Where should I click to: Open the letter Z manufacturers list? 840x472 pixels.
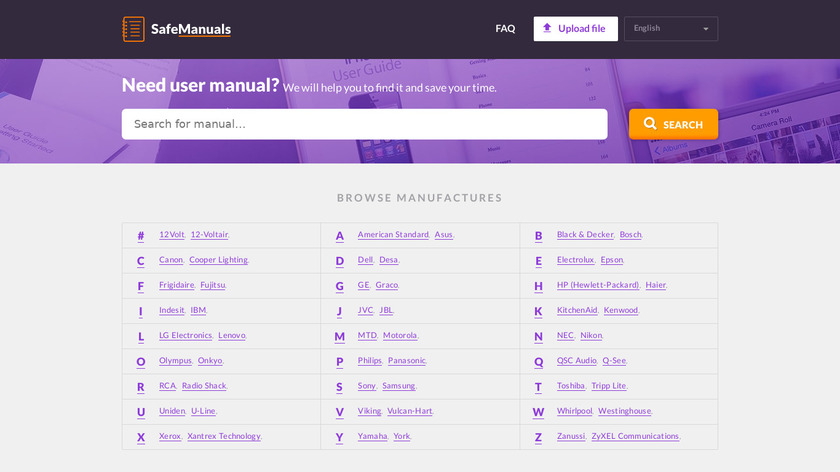pos(538,437)
